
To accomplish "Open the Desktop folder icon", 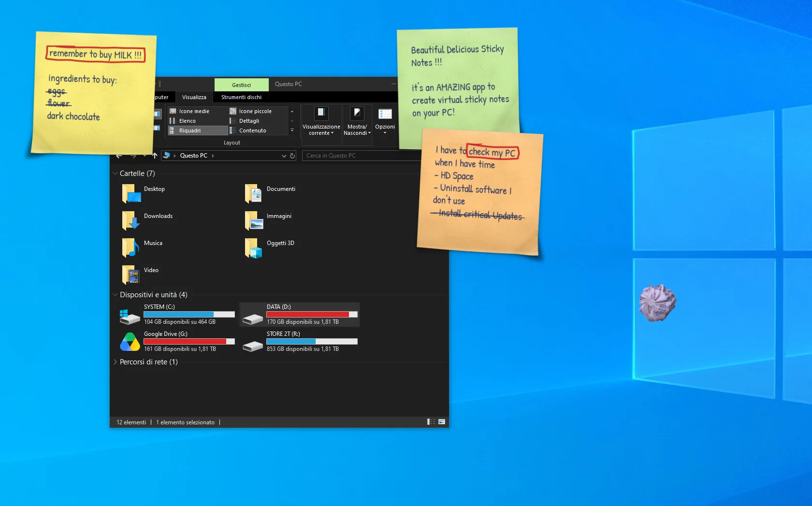I will pos(131,194).
